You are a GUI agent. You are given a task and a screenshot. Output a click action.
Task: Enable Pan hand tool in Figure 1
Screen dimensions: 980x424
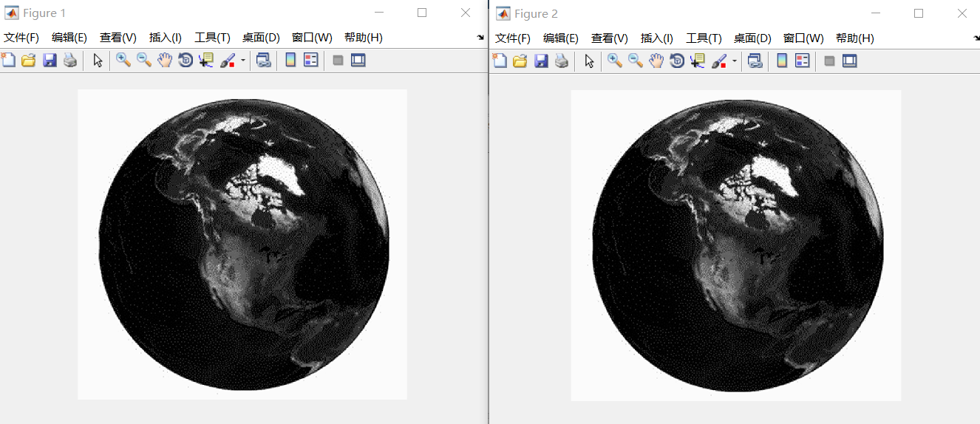click(x=165, y=61)
